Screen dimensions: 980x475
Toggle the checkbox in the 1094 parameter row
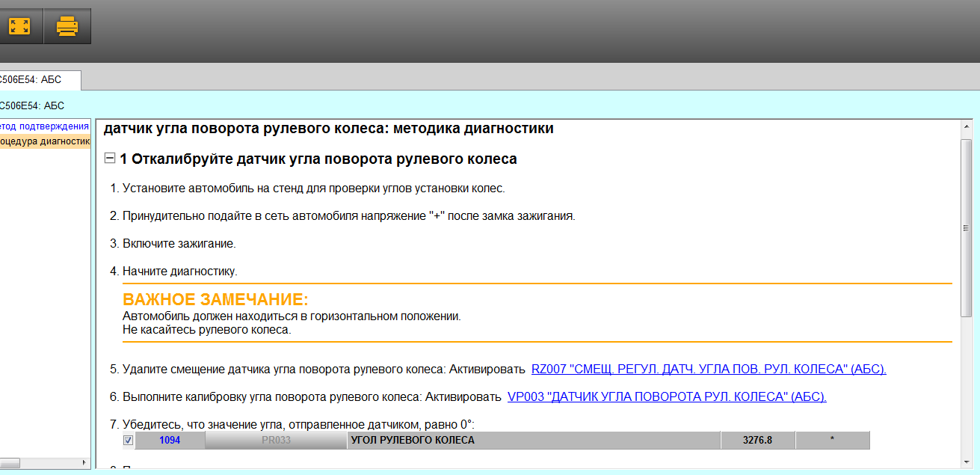128,441
